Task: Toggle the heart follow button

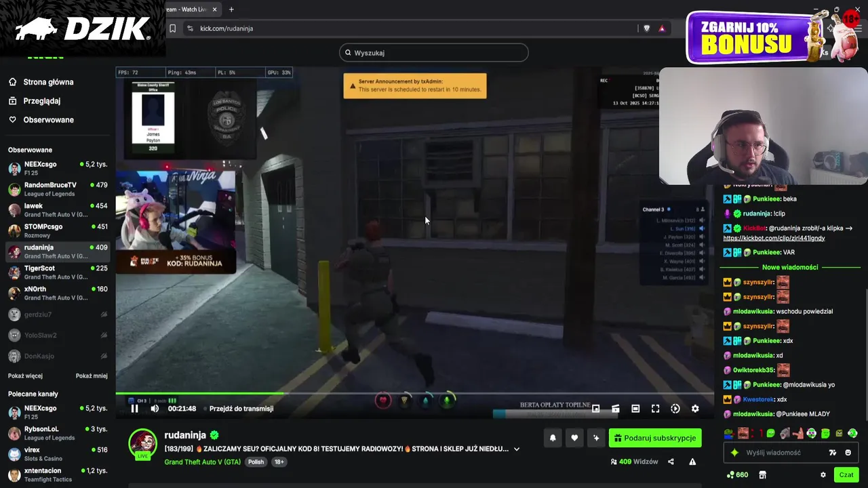Action: pyautogui.click(x=574, y=439)
